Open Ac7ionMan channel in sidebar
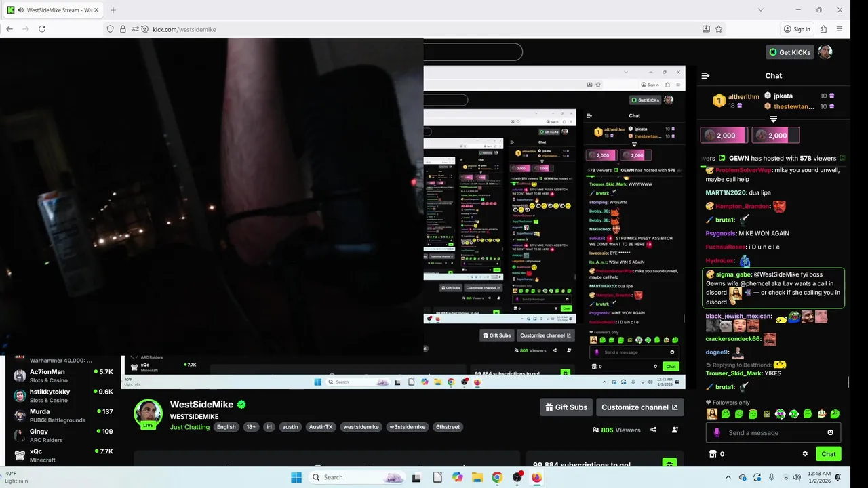The image size is (868, 488). [x=63, y=375]
